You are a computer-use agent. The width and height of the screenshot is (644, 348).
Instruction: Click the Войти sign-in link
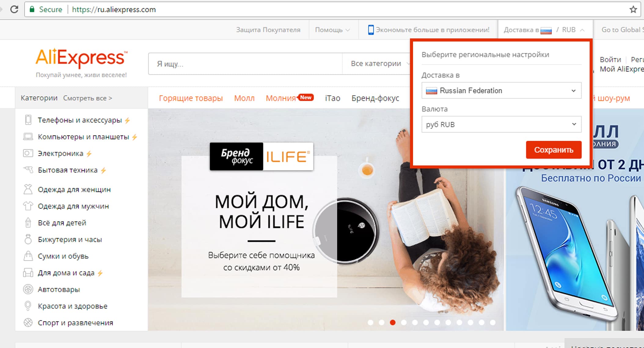(x=610, y=60)
